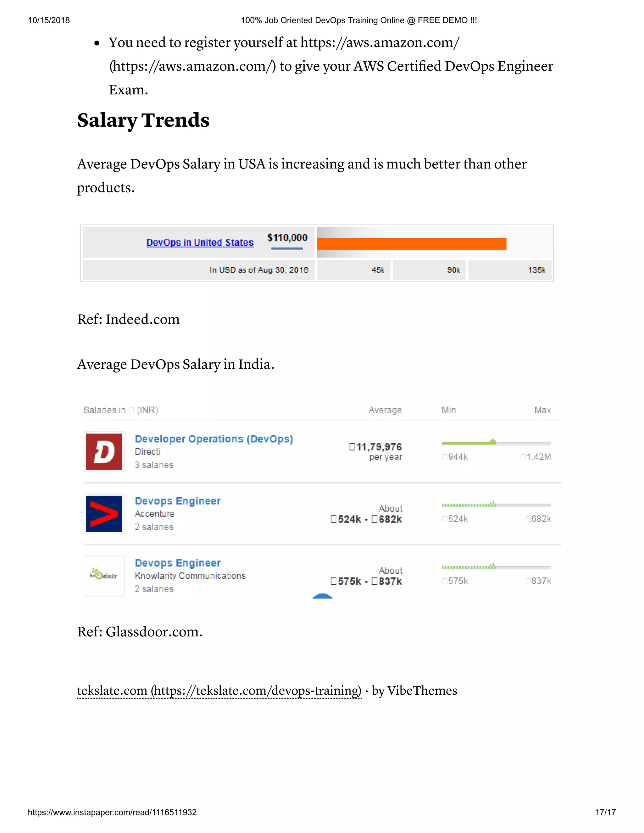Open the DevOps in United States link
The height and width of the screenshot is (833, 644).
[x=200, y=243]
